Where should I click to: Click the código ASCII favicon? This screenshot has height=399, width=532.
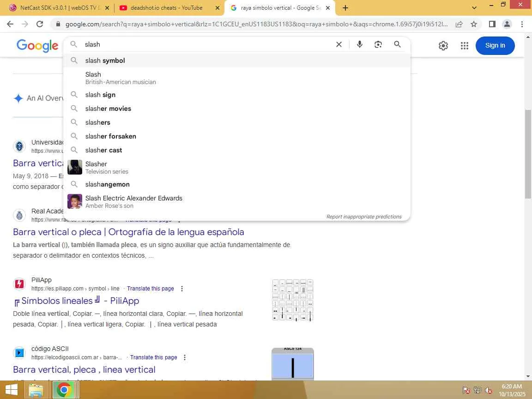coord(19,353)
